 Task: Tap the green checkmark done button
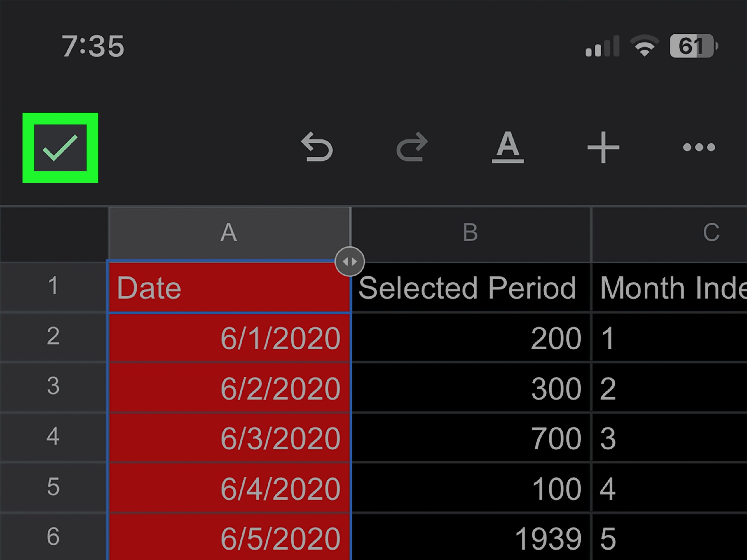point(60,148)
